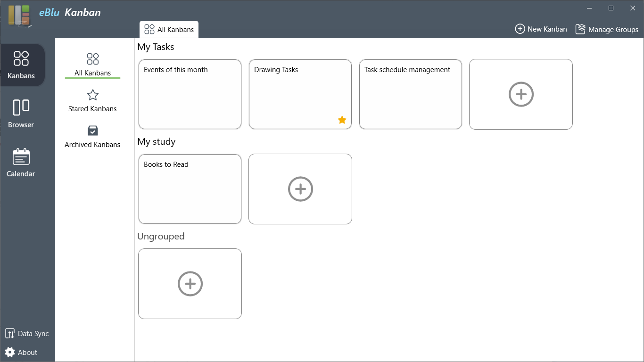Open Manage Groups
This screenshot has width=644, height=362.
(607, 29)
